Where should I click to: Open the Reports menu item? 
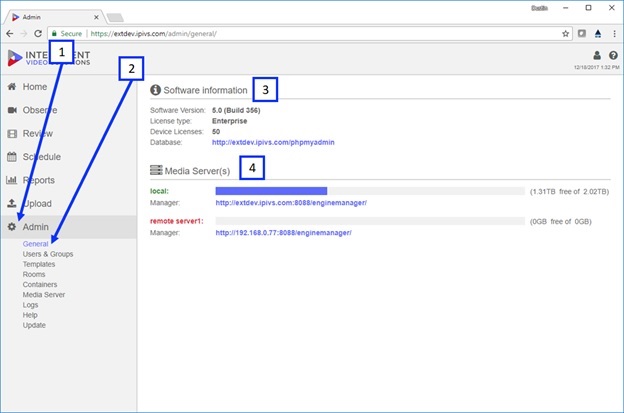click(x=39, y=180)
